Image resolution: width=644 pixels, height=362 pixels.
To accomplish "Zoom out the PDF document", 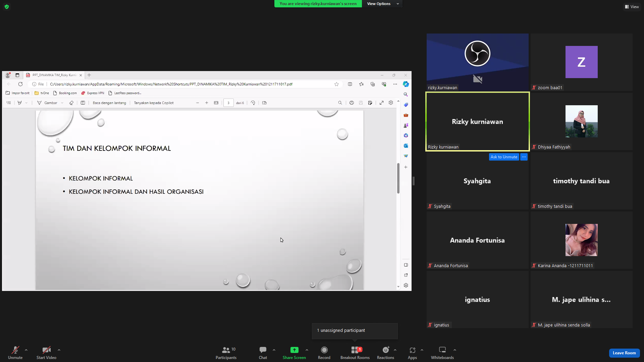I will coord(198,103).
